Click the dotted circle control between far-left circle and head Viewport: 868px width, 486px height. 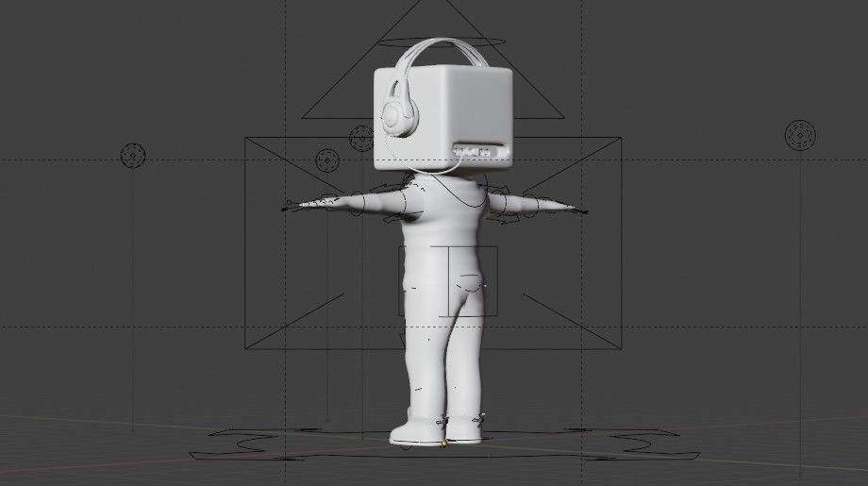[x=327, y=160]
